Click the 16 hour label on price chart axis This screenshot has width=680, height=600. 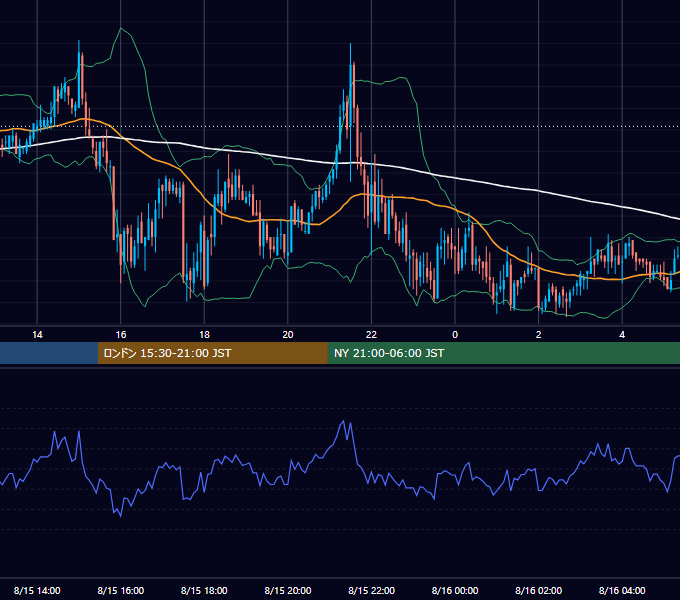[121, 335]
